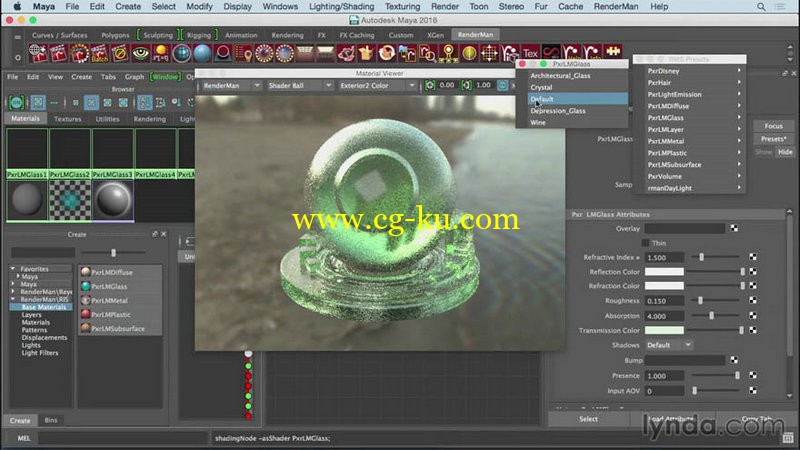Click the no-entry clapperboard shelf icon
800x450 pixels.
[120, 53]
